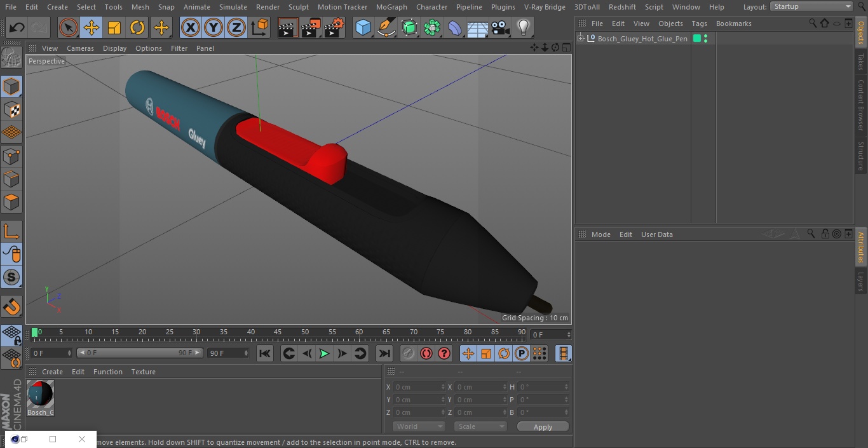The width and height of the screenshot is (868, 448).
Task: Go to start of animation
Action: click(x=265, y=353)
